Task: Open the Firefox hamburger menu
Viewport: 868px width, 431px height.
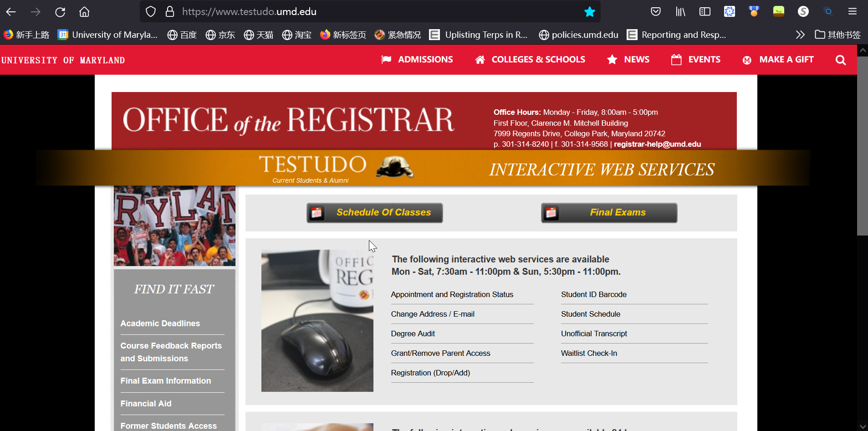Action: tap(852, 12)
